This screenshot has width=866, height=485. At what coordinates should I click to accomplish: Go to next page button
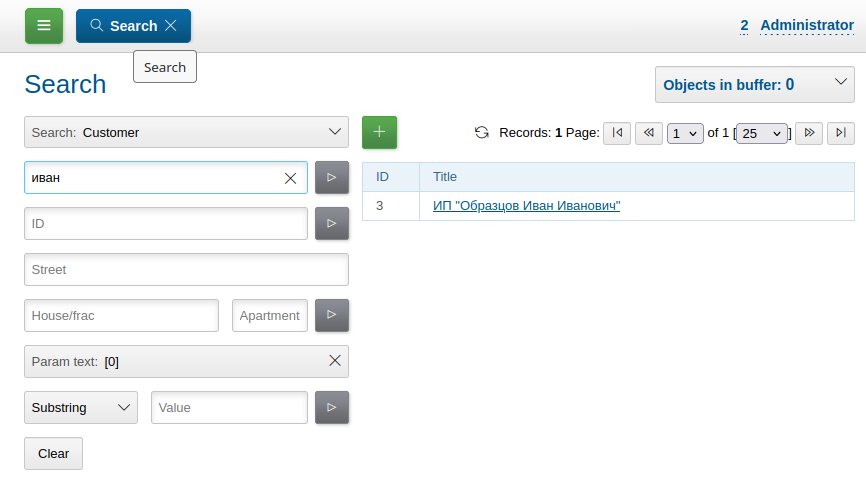pyautogui.click(x=809, y=133)
